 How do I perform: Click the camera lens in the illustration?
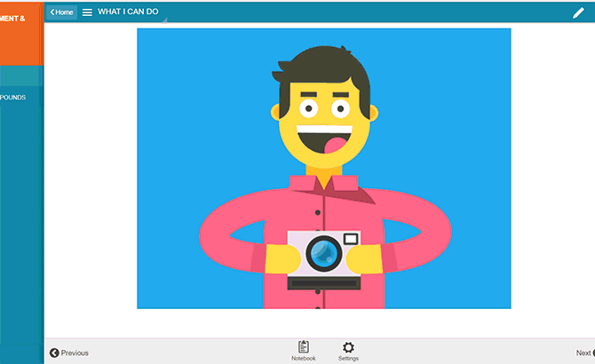323,254
